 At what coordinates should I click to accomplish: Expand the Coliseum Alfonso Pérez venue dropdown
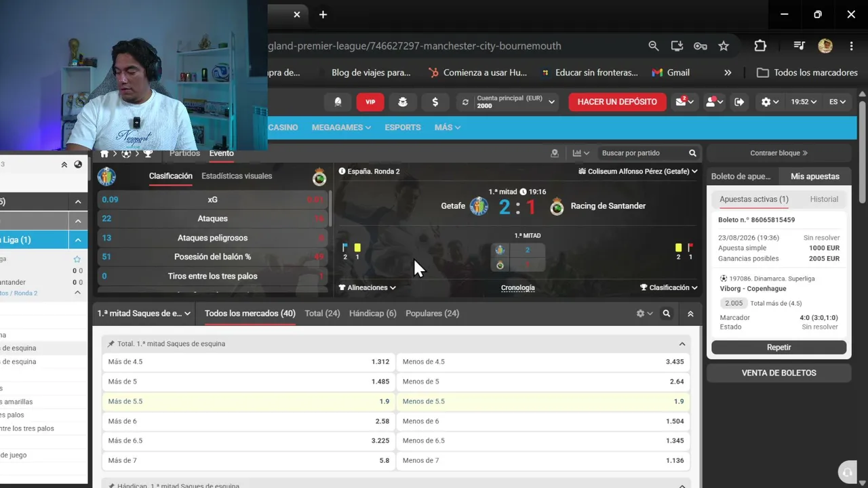coord(638,171)
